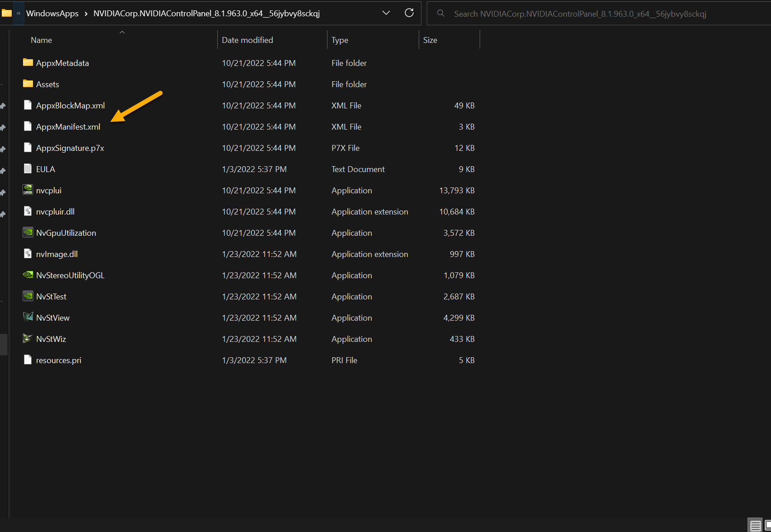The height and width of the screenshot is (532, 771).
Task: Select the nvcplui application icon
Action: click(28, 190)
